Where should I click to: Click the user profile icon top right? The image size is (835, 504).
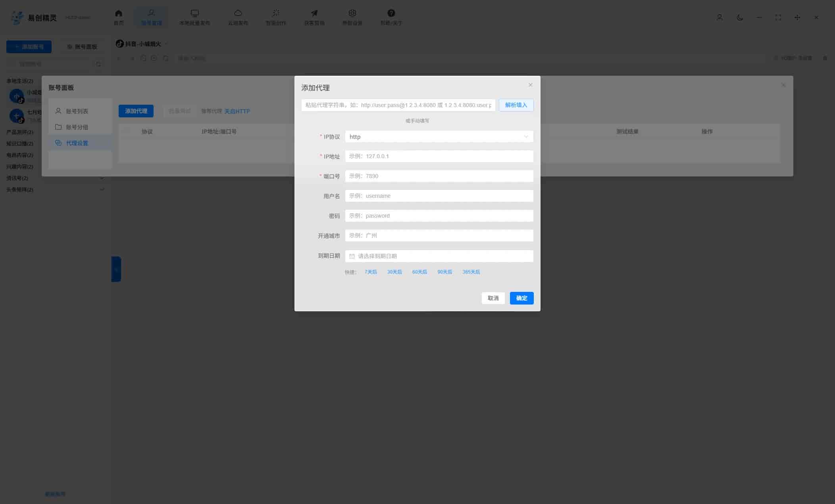tap(720, 17)
